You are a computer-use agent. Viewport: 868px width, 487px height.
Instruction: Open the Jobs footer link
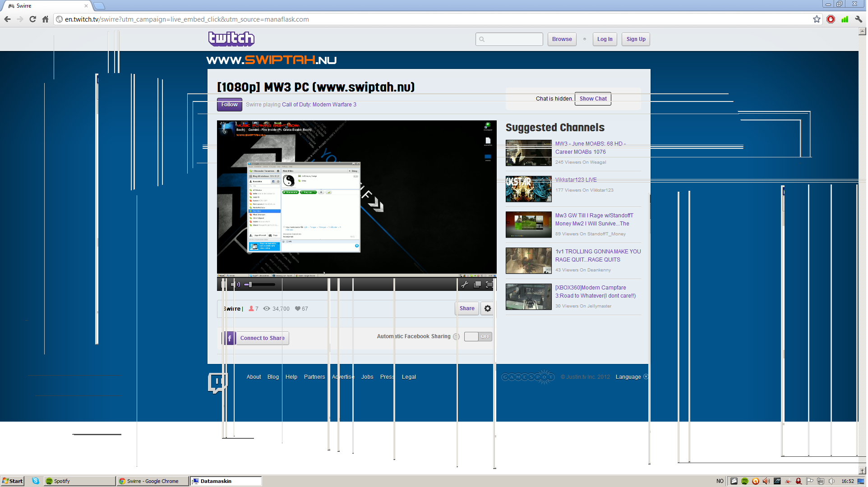tap(367, 377)
